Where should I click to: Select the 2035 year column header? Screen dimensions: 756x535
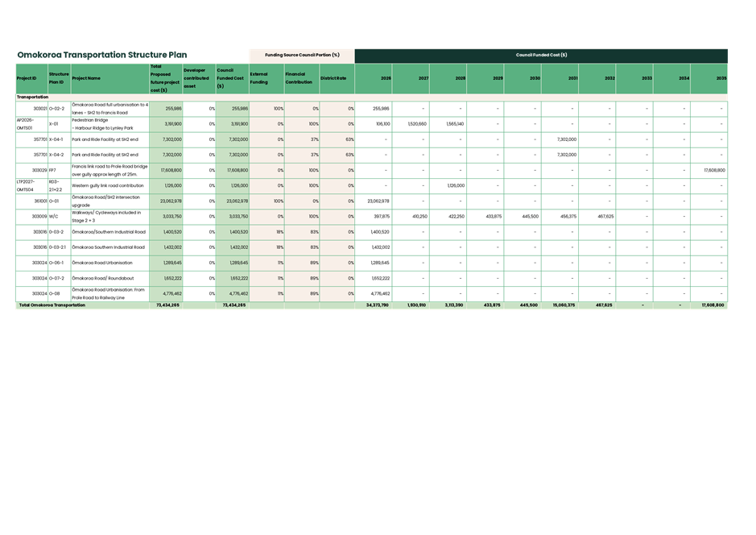(x=708, y=78)
